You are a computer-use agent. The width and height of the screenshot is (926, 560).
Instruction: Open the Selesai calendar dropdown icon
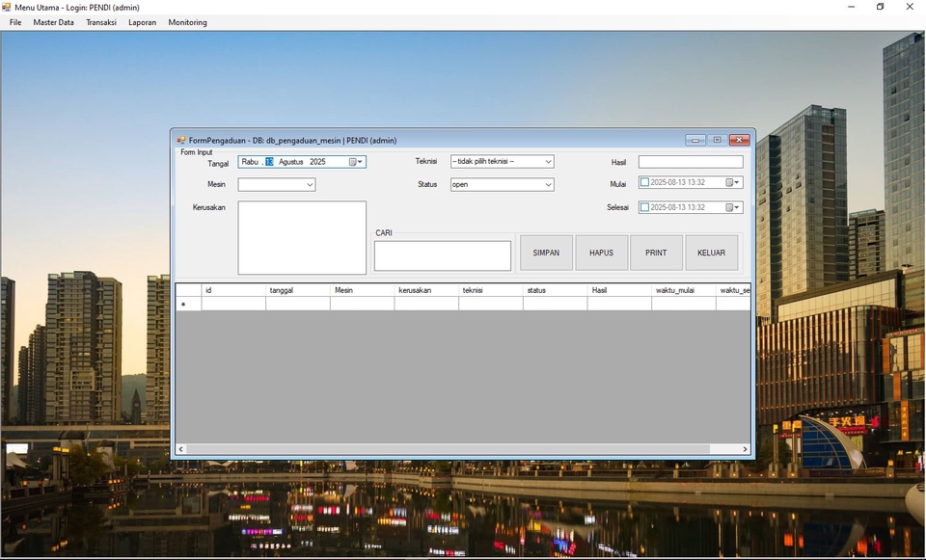click(732, 207)
